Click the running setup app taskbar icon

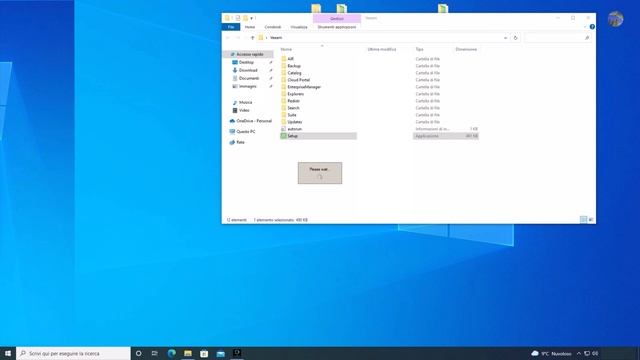point(237,353)
